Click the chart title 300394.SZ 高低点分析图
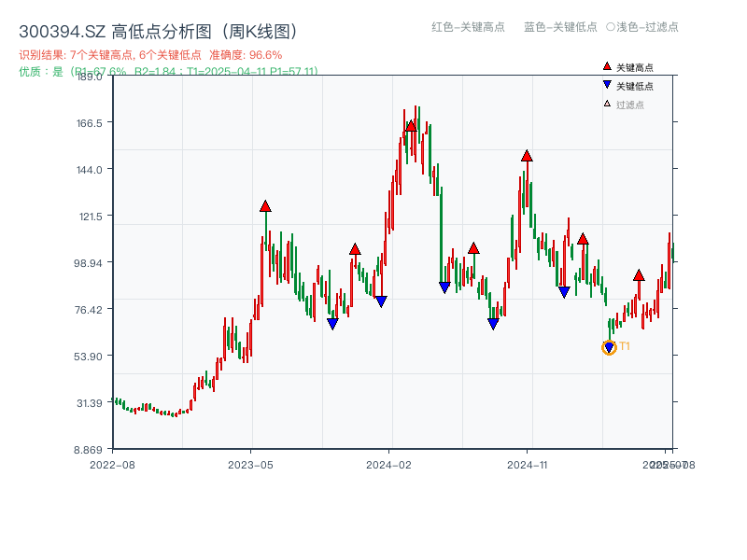747x560 pixels. tap(159, 29)
